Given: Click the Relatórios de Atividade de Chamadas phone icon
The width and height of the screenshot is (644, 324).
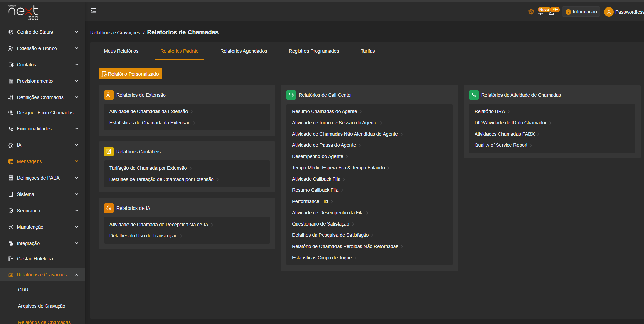Looking at the screenshot, I should point(474,95).
